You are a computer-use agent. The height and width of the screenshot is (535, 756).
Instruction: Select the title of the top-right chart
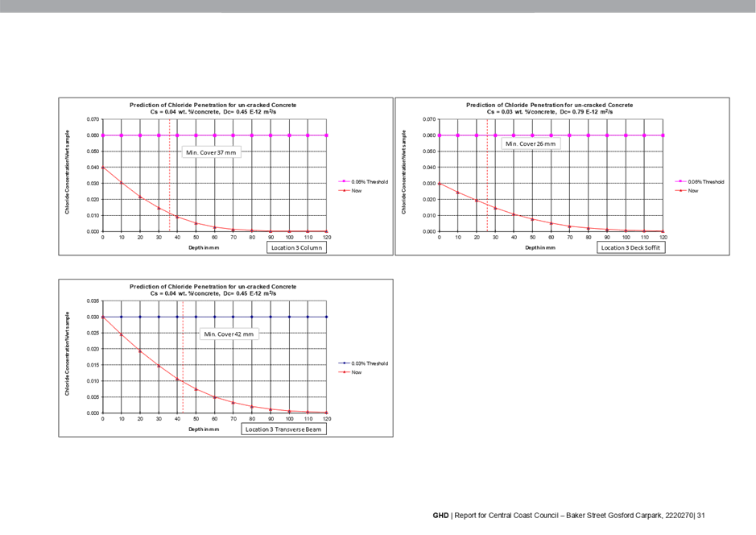pos(550,108)
